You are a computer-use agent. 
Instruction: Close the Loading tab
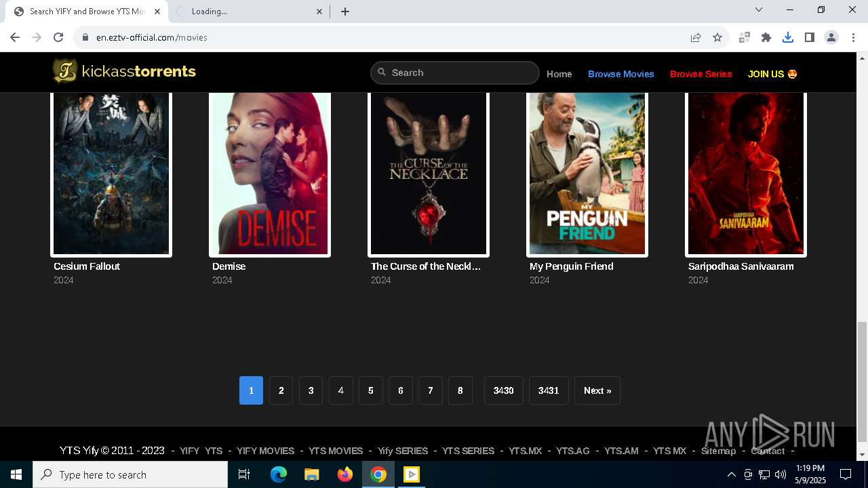pyautogui.click(x=320, y=12)
